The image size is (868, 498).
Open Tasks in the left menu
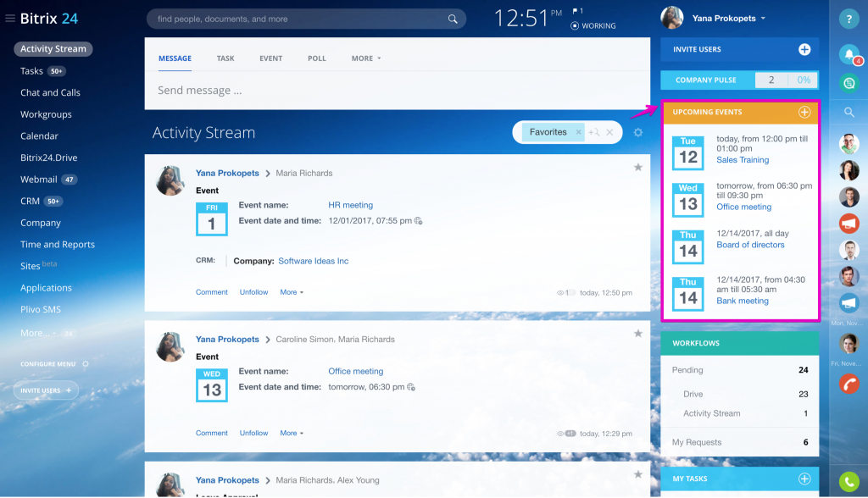pyautogui.click(x=31, y=71)
